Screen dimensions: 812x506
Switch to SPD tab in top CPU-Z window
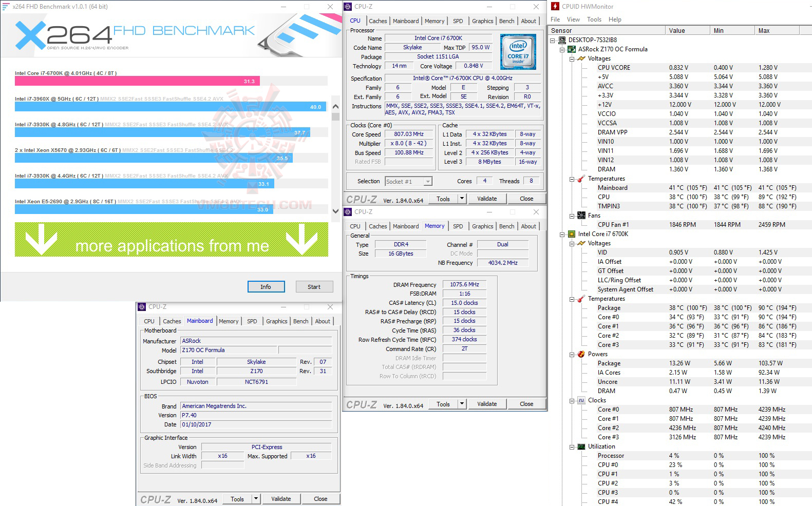point(458,21)
